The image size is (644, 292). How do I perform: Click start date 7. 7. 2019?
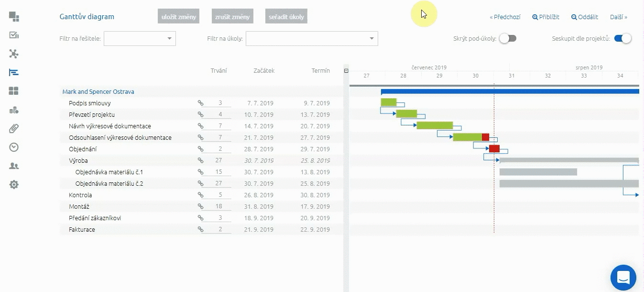tap(260, 103)
